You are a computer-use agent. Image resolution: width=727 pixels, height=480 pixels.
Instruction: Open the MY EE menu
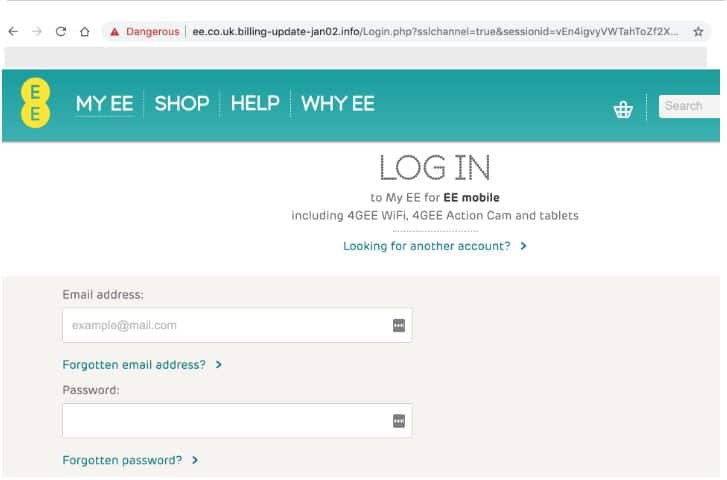(x=105, y=103)
